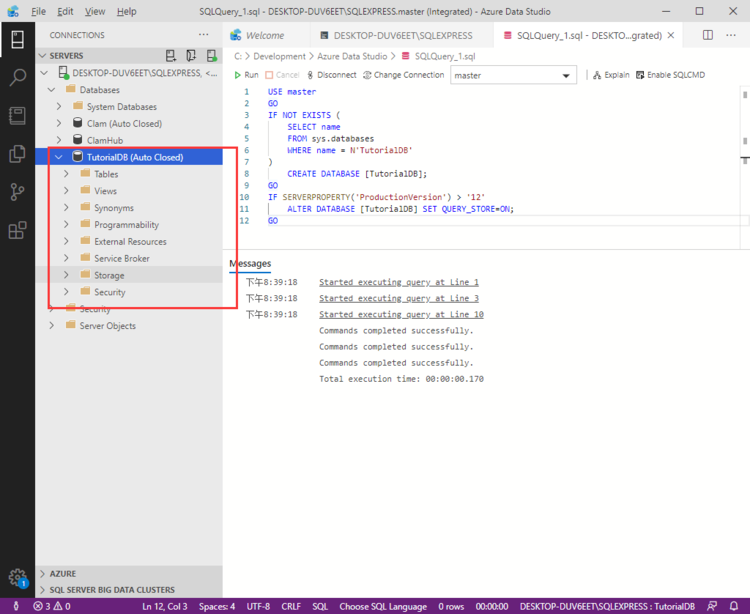
Task: Click the New Connection icon in Servers header
Action: coord(171,56)
